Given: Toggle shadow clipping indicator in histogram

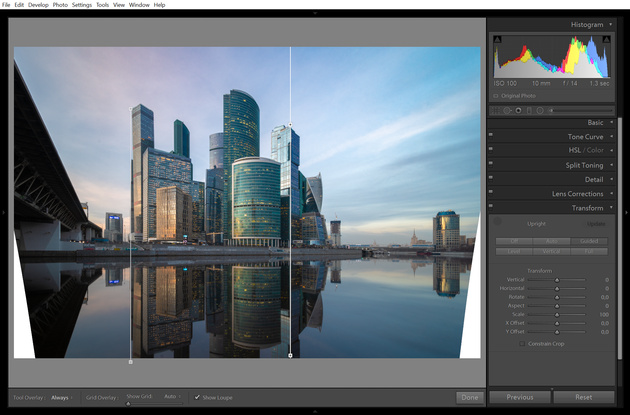Looking at the screenshot, I should (497, 39).
